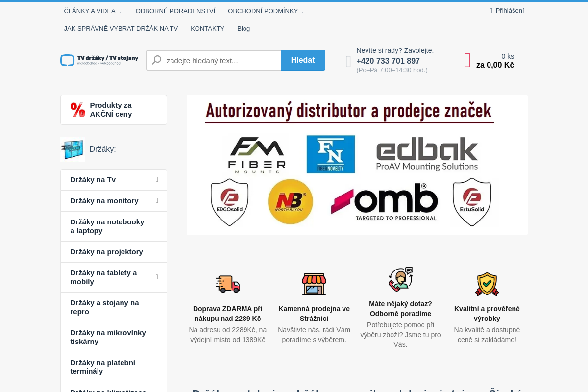Expand the Držáky na monitory submenu arrow
Image resolution: width=588 pixels, height=392 pixels.
coord(157,201)
